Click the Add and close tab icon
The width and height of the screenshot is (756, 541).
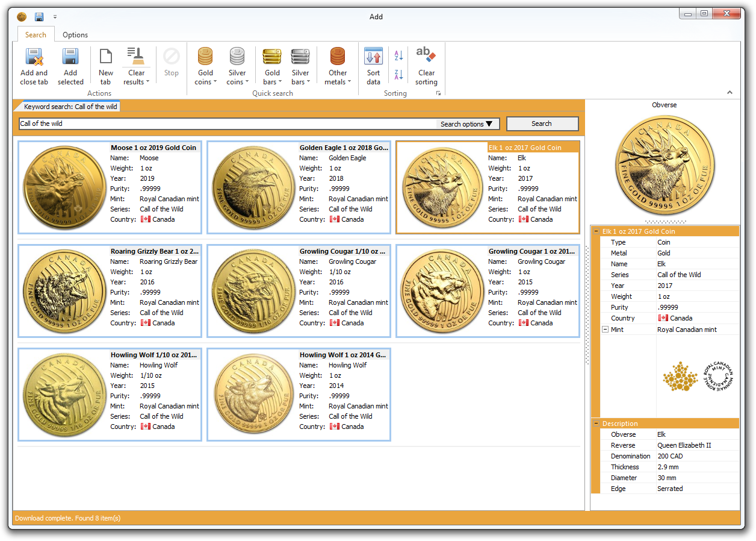[34, 58]
